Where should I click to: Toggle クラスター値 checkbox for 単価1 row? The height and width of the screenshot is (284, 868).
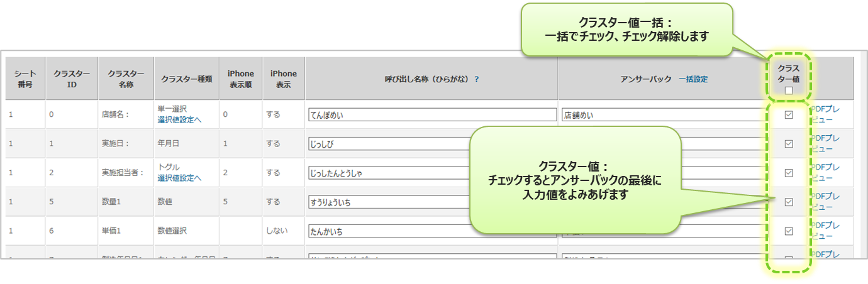tap(788, 231)
